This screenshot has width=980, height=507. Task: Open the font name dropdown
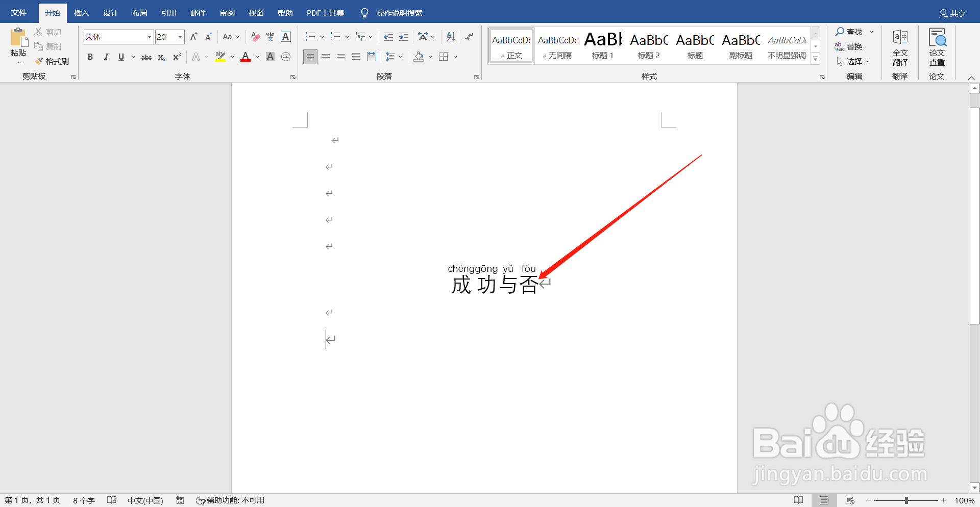tap(150, 37)
